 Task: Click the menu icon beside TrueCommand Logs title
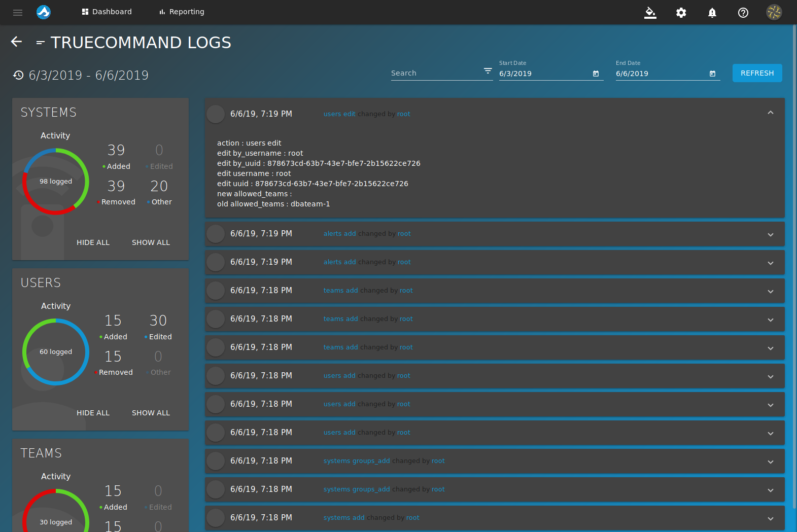pos(41,43)
